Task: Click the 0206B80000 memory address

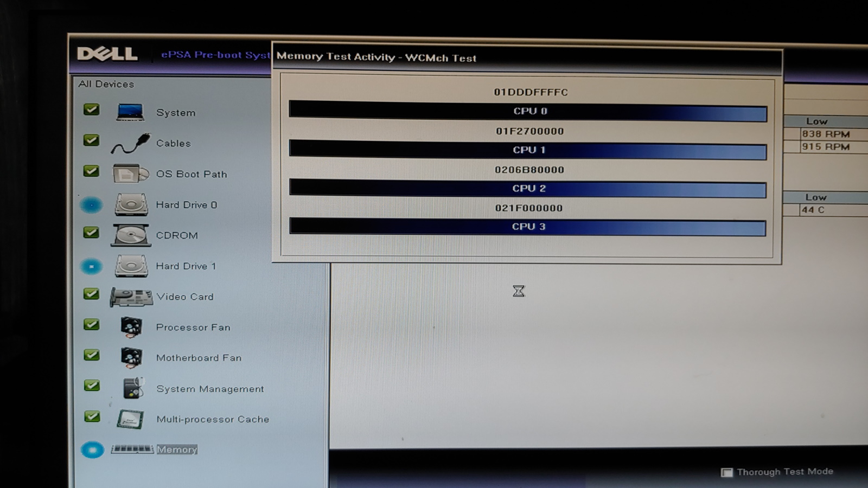Action: [x=529, y=170]
